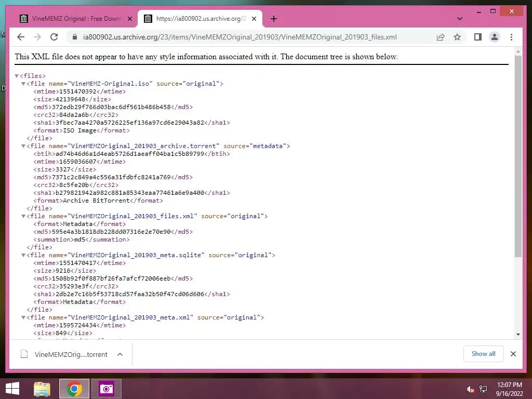The width and height of the screenshot is (532, 399).
Task: Collapse the VineMEMZ-Original.iso file node
Action: click(23, 84)
